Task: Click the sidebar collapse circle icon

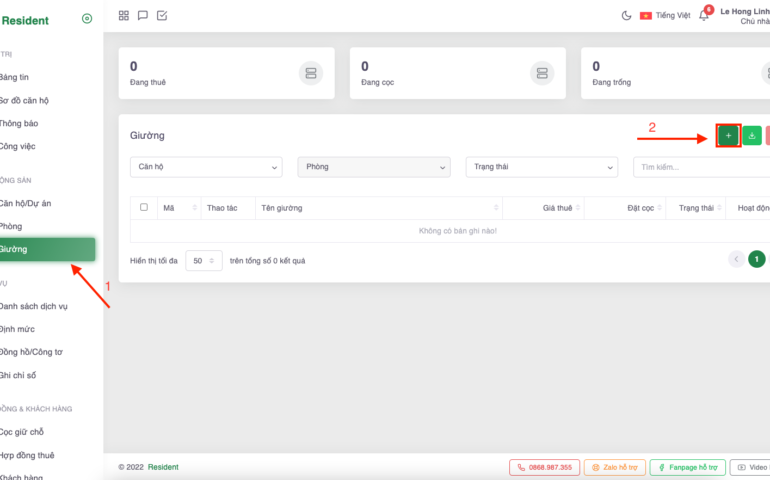Action: click(x=87, y=19)
